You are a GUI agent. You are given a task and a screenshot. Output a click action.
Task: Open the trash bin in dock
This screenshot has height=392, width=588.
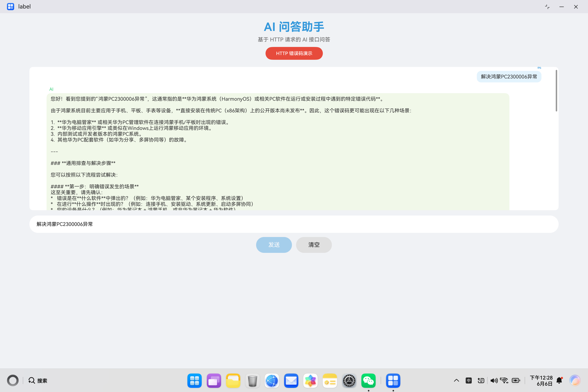[252, 380]
